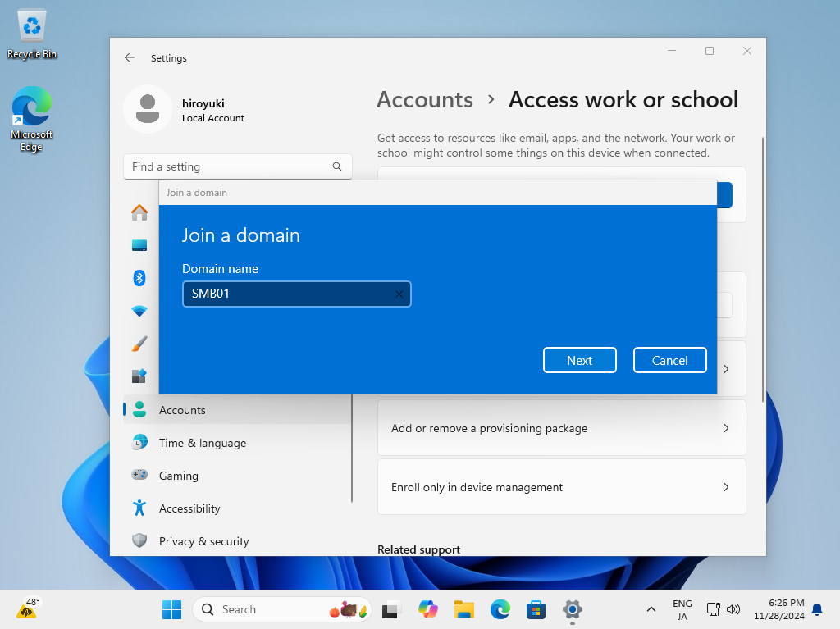The height and width of the screenshot is (629, 840).
Task: Open Privacy & security settings
Action: tap(203, 541)
